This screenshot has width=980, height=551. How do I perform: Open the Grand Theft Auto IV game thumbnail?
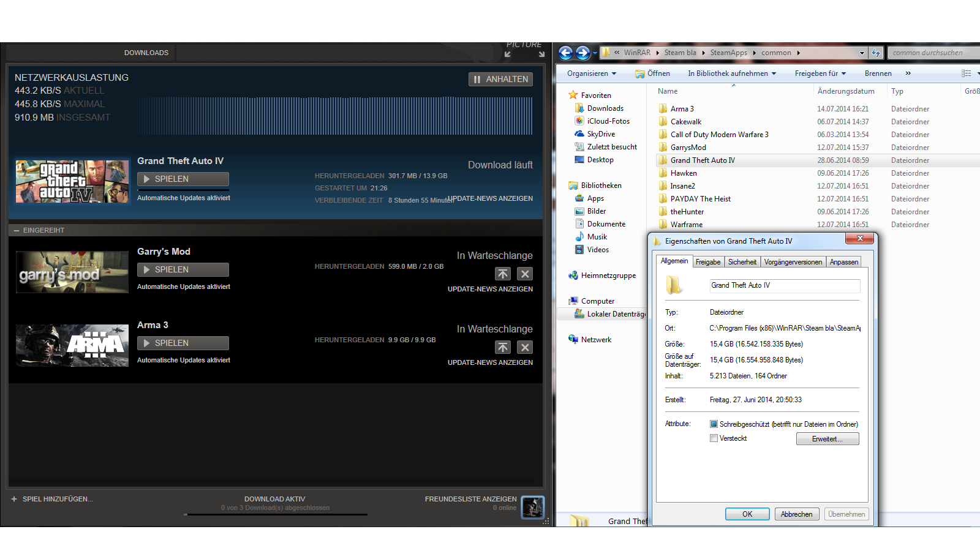[72, 182]
